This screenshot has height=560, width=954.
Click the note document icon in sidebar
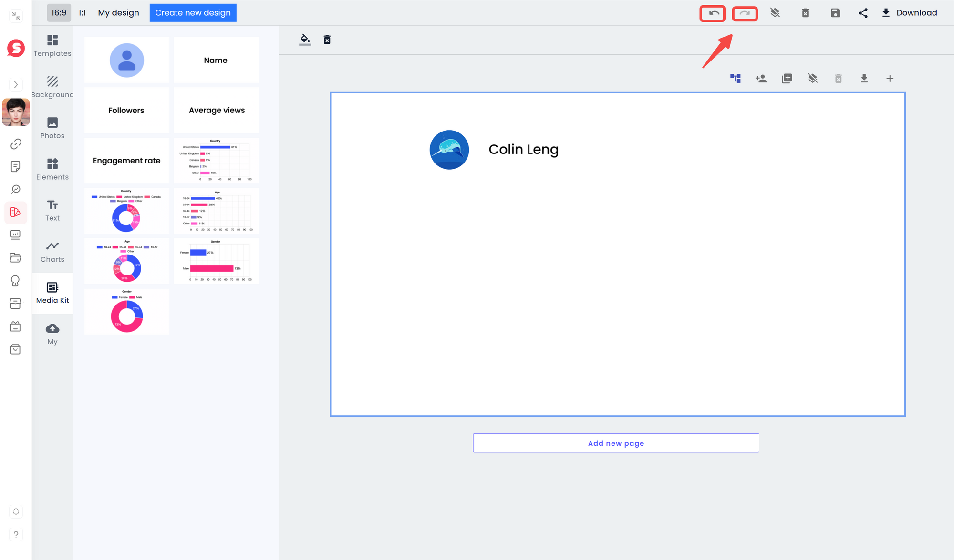coord(16,166)
